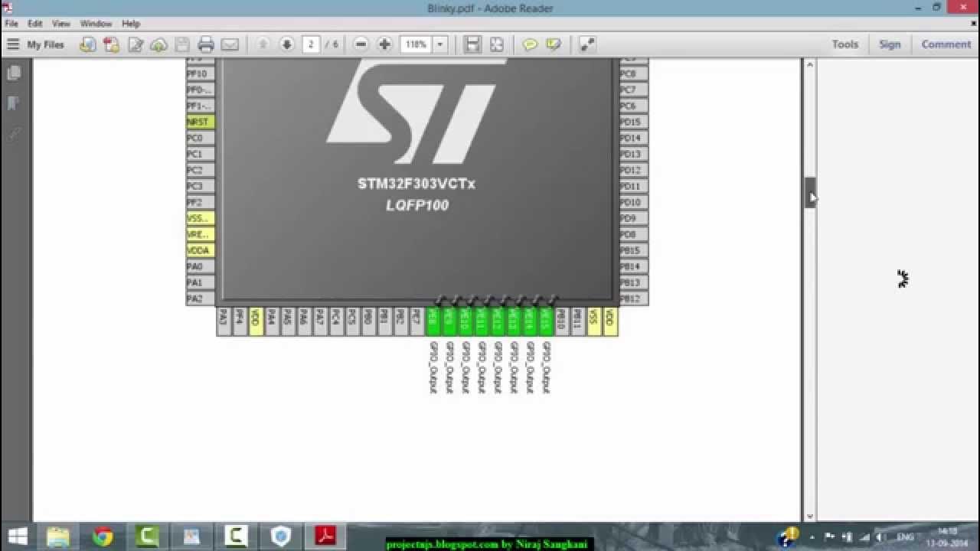Zoom out with minus button
Screen dimensions: 980x551
pyautogui.click(x=361, y=44)
